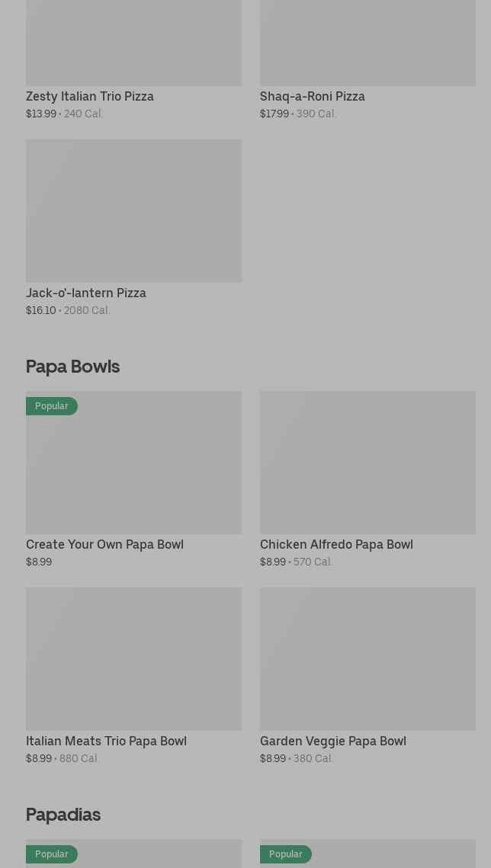Select the Shaq-a-Roni Pizza title
The image size is (491, 868).
pos(313,96)
